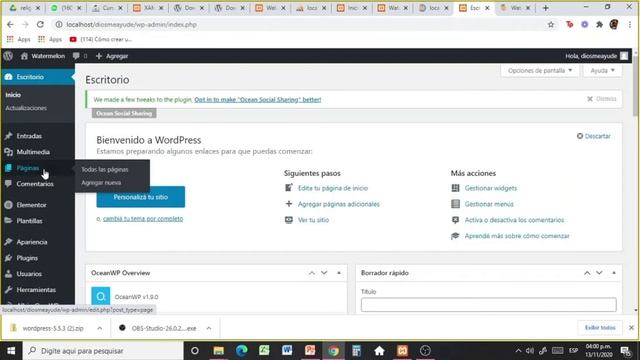Click Gestionar menús link

[x=489, y=204]
